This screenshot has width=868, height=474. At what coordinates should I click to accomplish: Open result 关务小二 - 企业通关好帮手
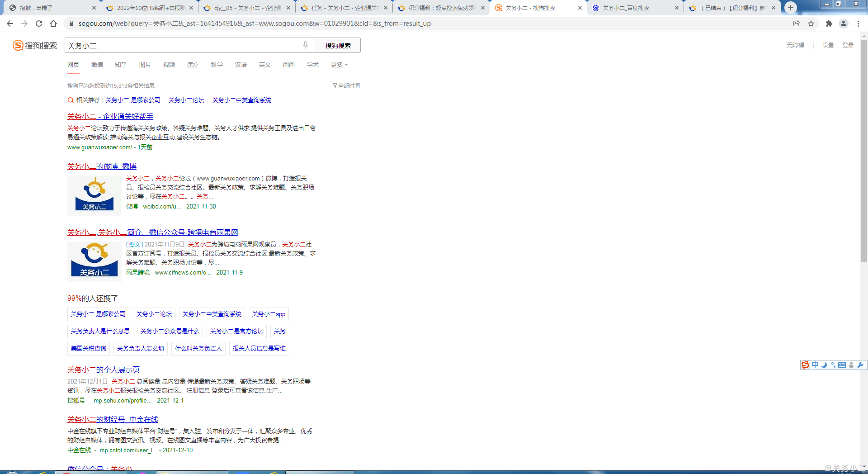tap(110, 116)
